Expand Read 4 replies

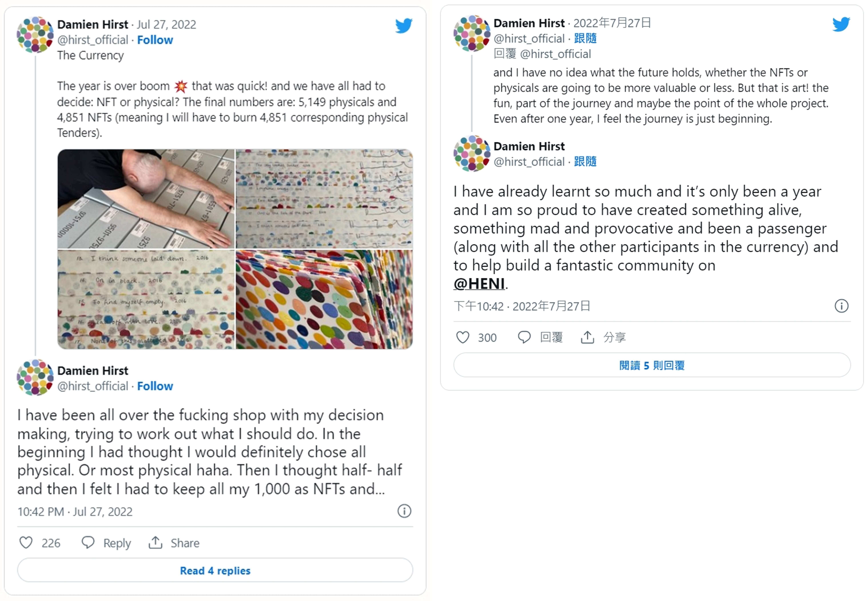point(215,571)
